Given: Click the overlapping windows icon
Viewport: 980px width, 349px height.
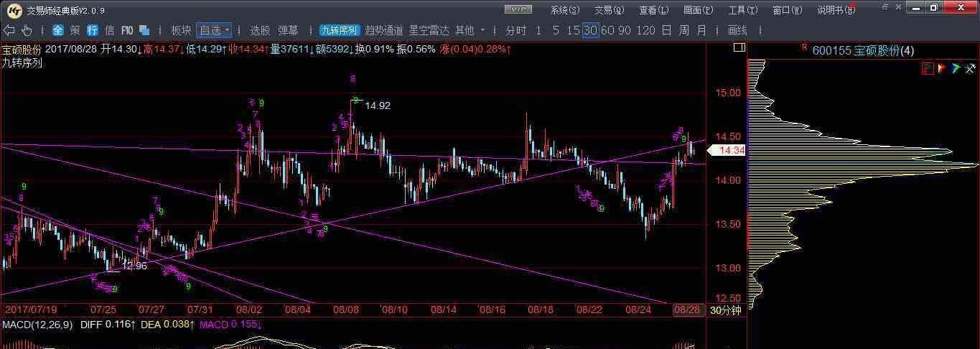Looking at the screenshot, I should point(144,30).
